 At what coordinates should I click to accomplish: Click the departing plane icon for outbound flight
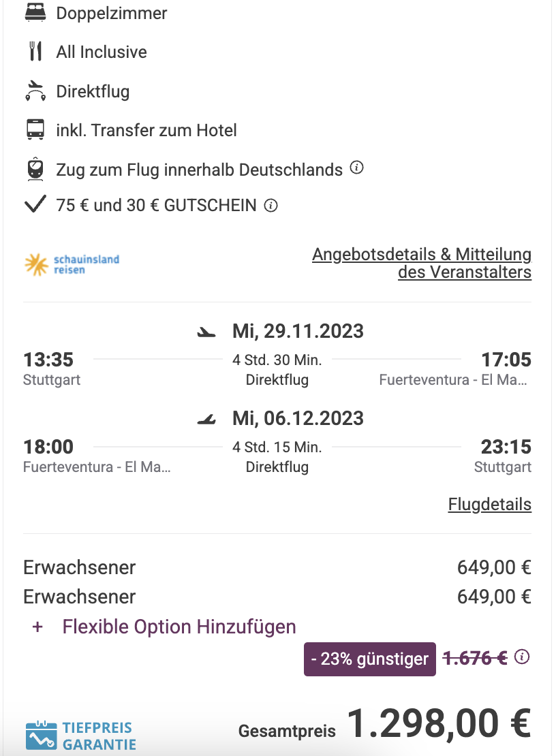coord(206,332)
